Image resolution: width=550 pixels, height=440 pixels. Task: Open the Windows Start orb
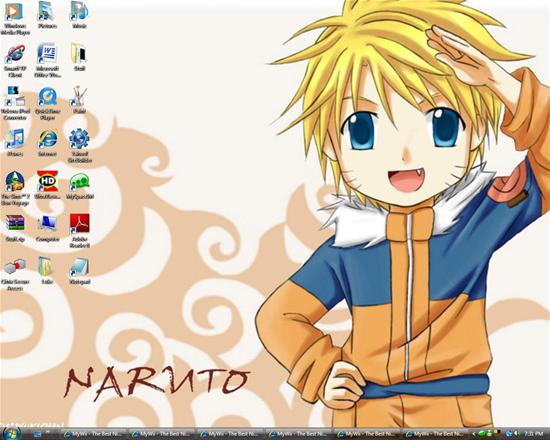11,433
